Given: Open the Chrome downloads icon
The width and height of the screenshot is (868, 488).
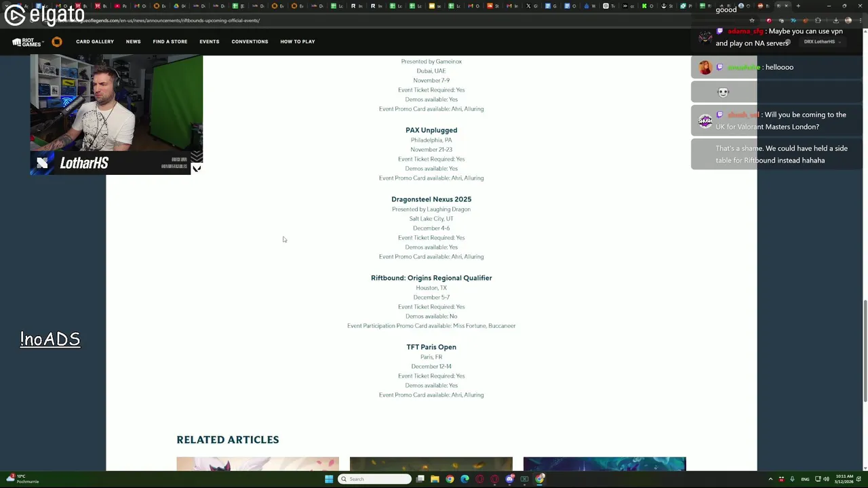Looking at the screenshot, I should coord(835,20).
